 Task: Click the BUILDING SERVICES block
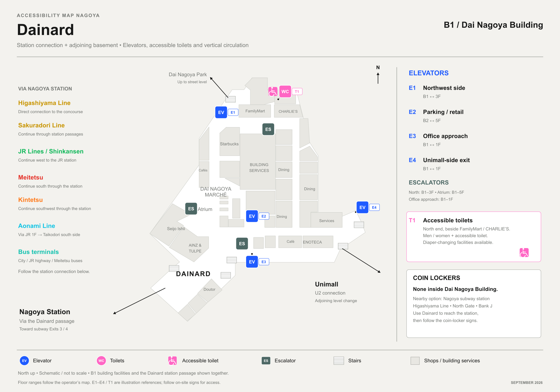tap(258, 162)
